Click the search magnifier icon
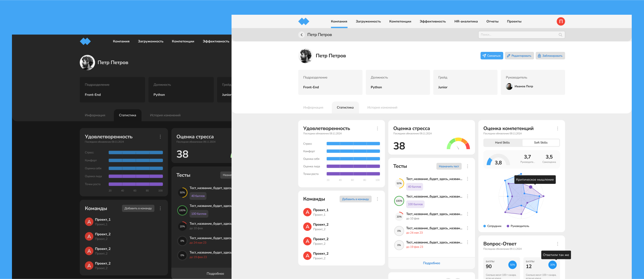The width and height of the screenshot is (644, 279). (x=560, y=35)
